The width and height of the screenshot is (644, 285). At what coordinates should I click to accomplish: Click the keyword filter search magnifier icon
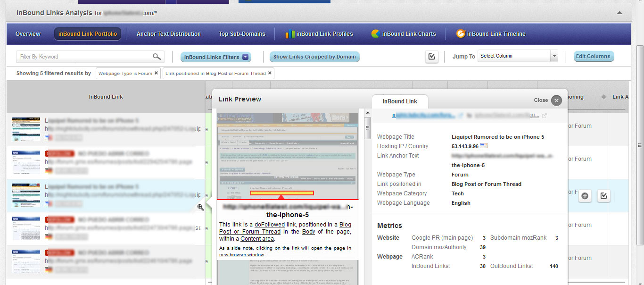click(x=157, y=57)
